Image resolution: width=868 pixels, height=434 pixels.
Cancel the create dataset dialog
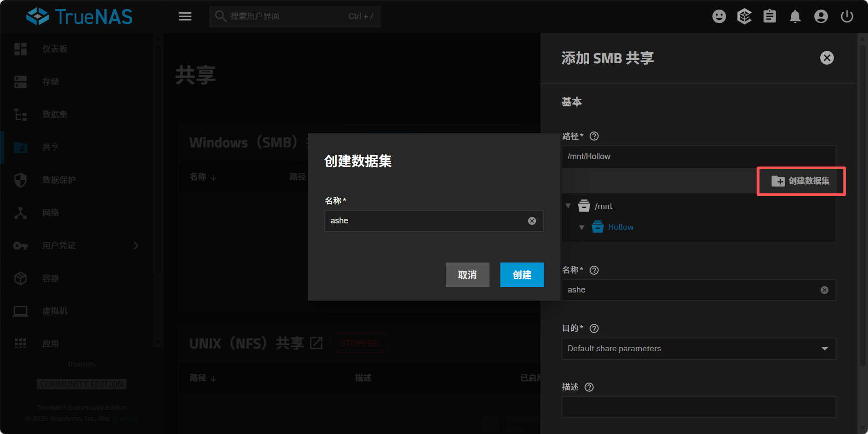point(467,275)
